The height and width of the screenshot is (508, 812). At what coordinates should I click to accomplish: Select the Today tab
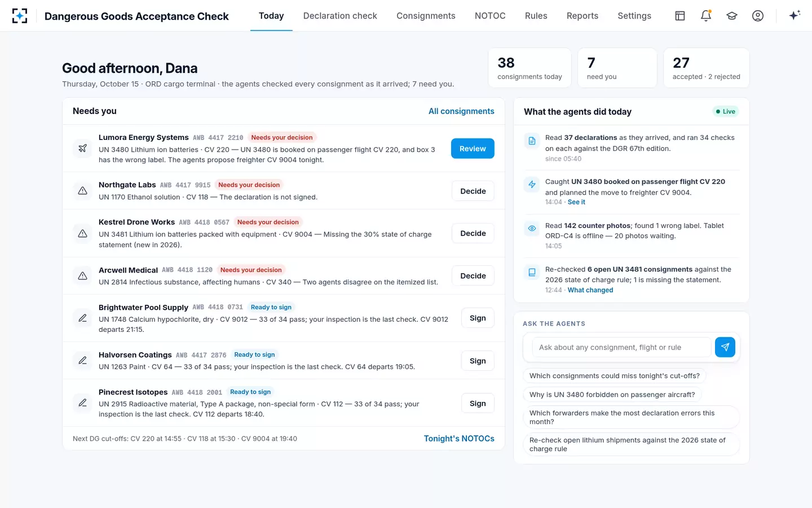[271, 16]
